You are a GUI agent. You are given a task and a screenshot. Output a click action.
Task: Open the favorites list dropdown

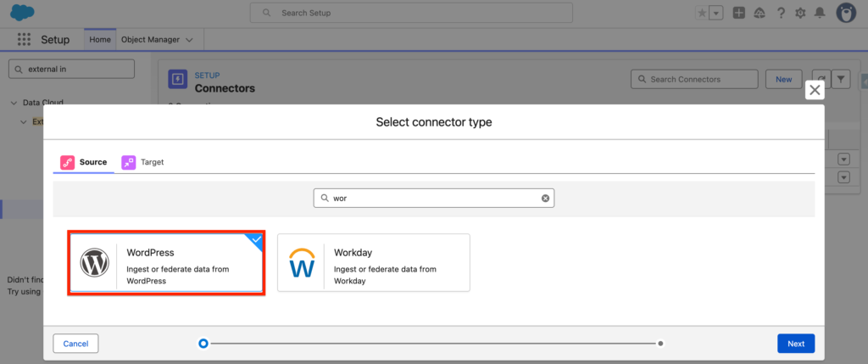[x=716, y=13]
